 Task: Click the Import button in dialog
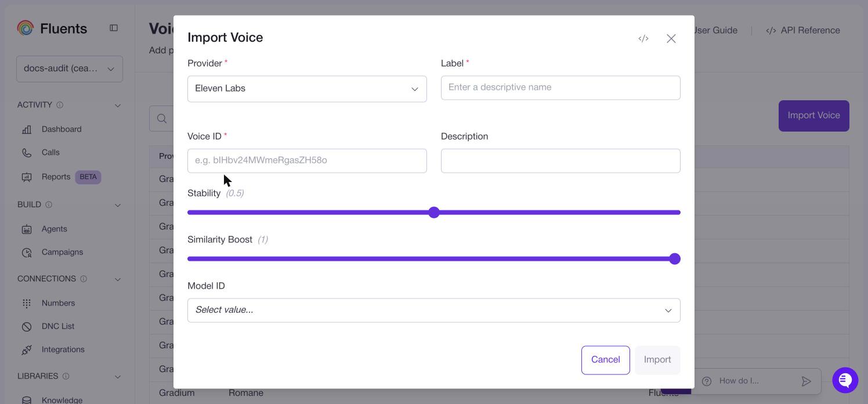point(657,360)
